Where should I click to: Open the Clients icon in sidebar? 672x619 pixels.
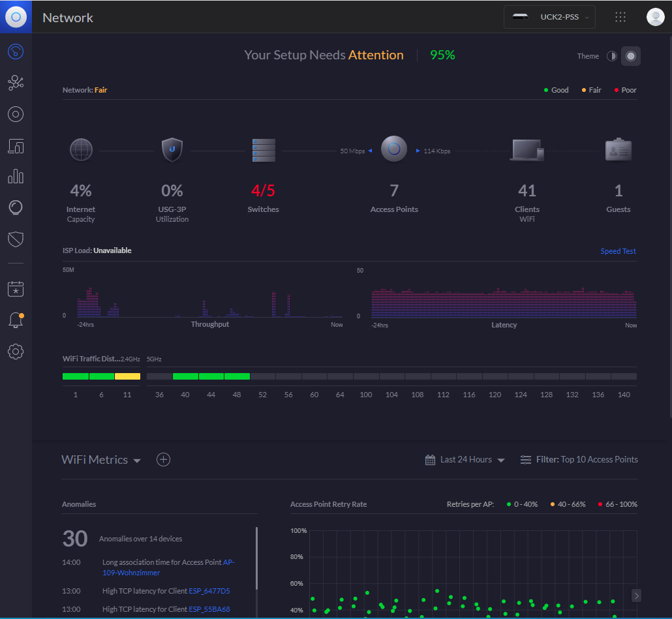pyautogui.click(x=16, y=146)
